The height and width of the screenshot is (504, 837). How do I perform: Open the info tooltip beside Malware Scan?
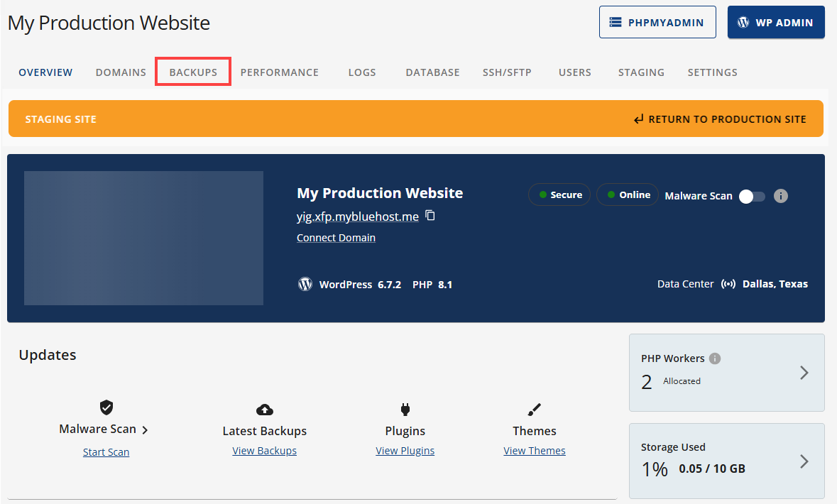[x=780, y=196]
